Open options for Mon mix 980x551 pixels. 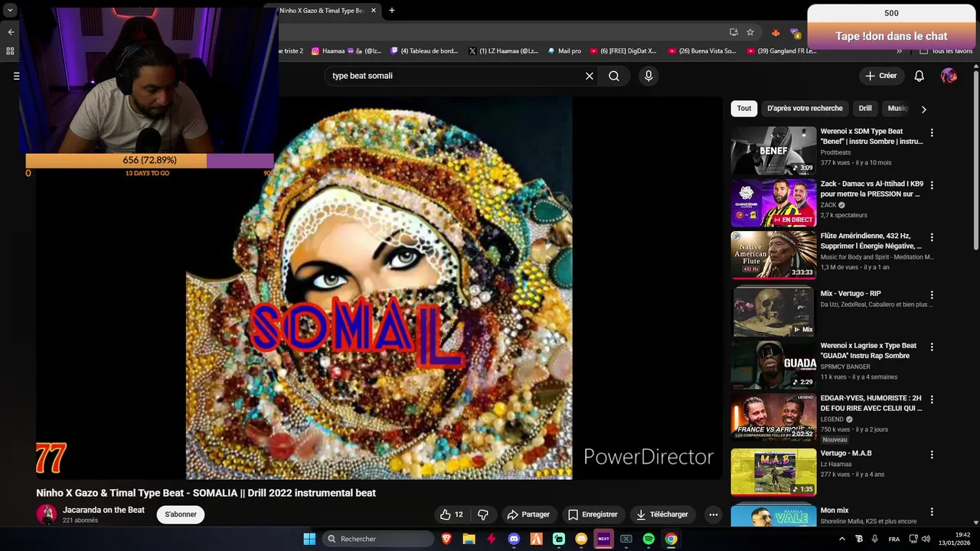click(932, 511)
